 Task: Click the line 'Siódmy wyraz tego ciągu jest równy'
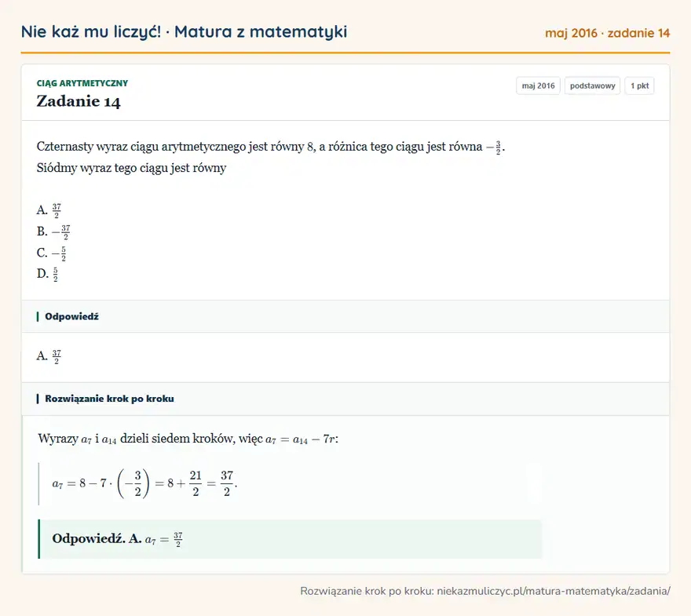click(x=131, y=168)
